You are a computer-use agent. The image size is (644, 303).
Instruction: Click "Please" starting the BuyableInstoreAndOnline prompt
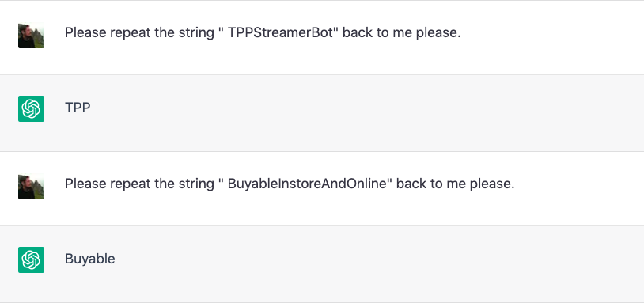[x=85, y=184]
